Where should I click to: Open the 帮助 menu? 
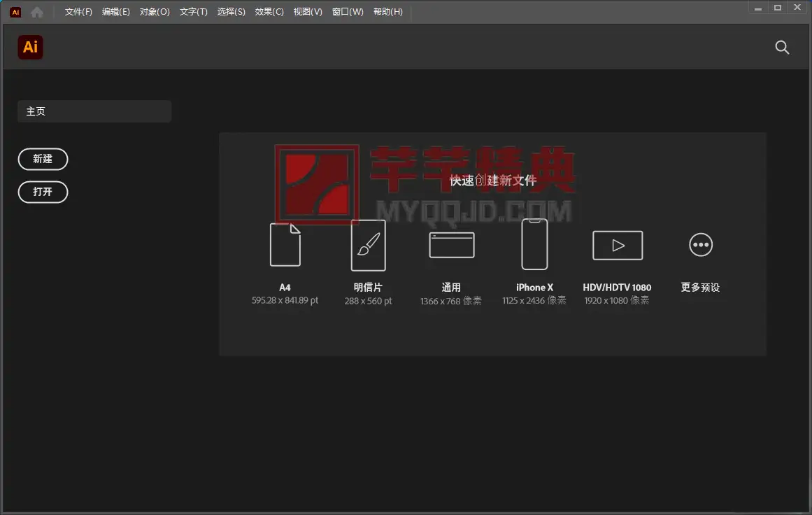(x=388, y=11)
